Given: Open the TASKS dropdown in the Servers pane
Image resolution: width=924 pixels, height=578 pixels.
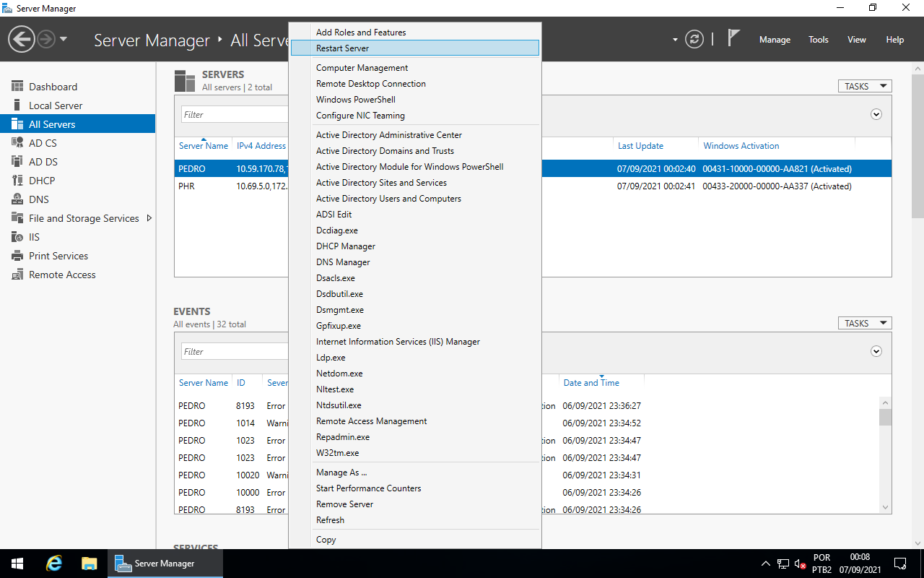Looking at the screenshot, I should (864, 85).
